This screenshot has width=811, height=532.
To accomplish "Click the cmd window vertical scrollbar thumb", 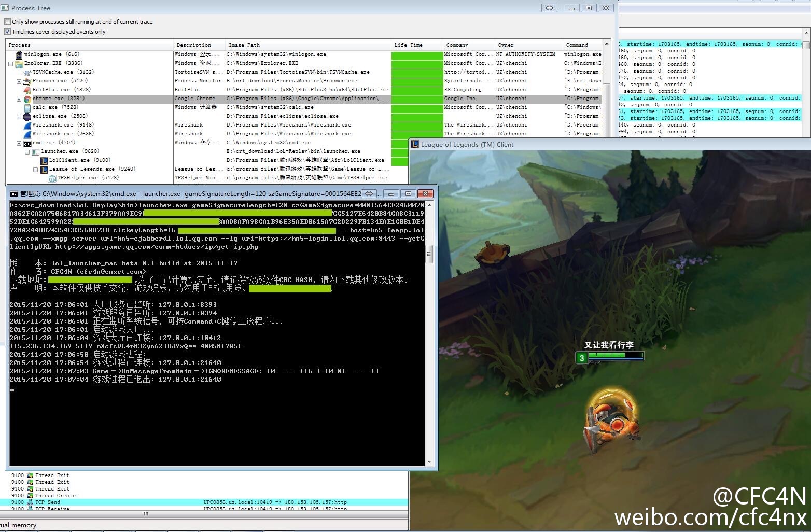I will [429, 255].
